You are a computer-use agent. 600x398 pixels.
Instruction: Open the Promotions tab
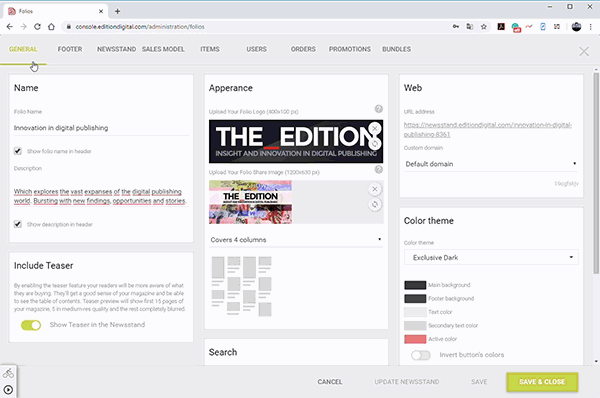350,49
